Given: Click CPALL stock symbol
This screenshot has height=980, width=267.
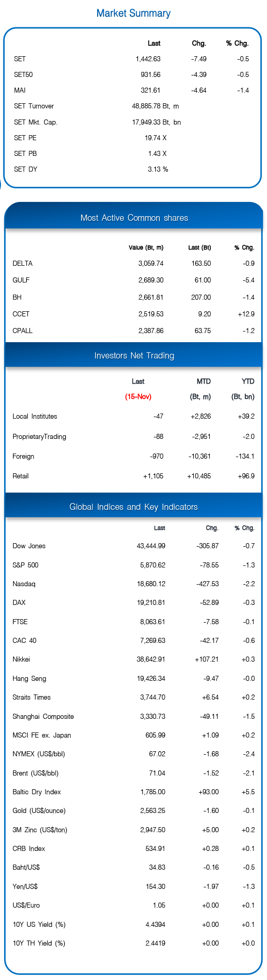Looking at the screenshot, I should pyautogui.click(x=23, y=331).
